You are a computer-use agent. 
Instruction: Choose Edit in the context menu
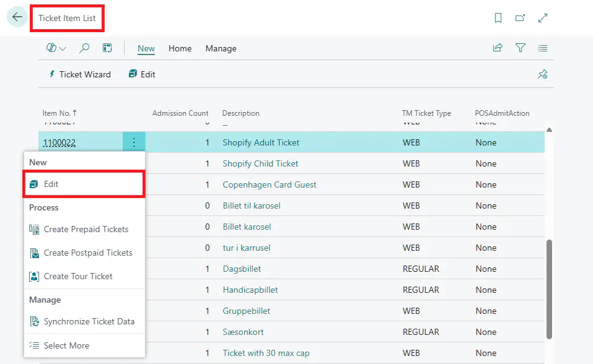point(51,184)
